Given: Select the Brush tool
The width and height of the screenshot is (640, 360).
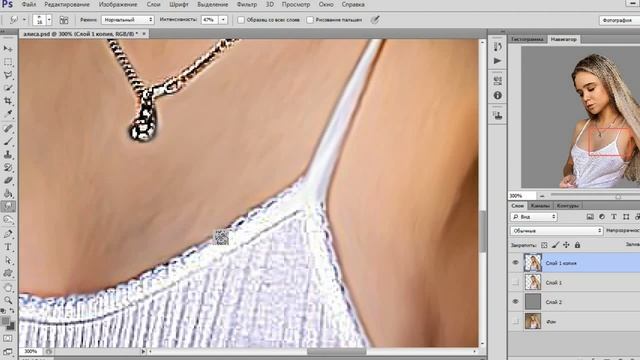Looking at the screenshot, I should 8,141.
